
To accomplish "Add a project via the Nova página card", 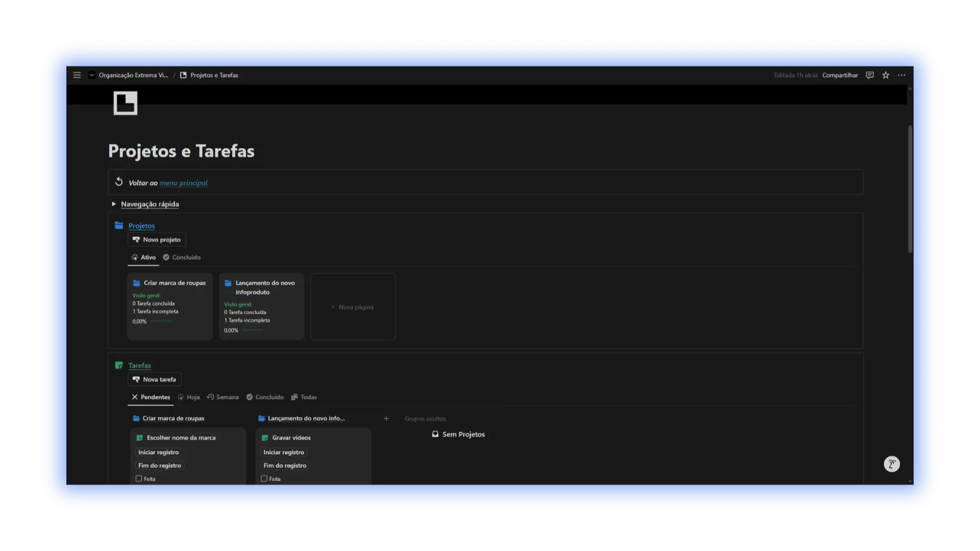I will click(x=353, y=307).
